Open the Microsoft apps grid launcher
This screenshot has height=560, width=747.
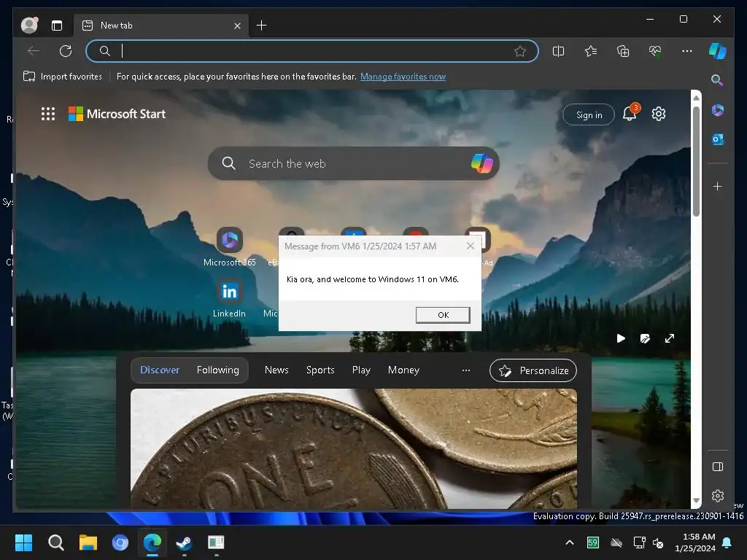coord(48,114)
